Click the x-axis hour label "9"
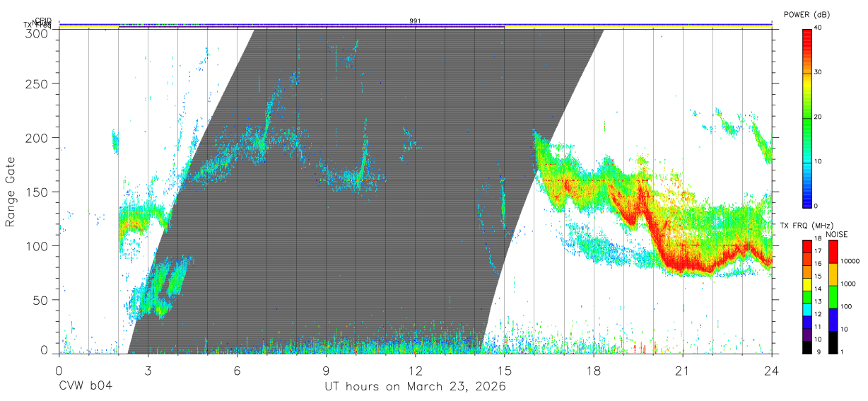The height and width of the screenshot is (401, 868). [x=326, y=370]
